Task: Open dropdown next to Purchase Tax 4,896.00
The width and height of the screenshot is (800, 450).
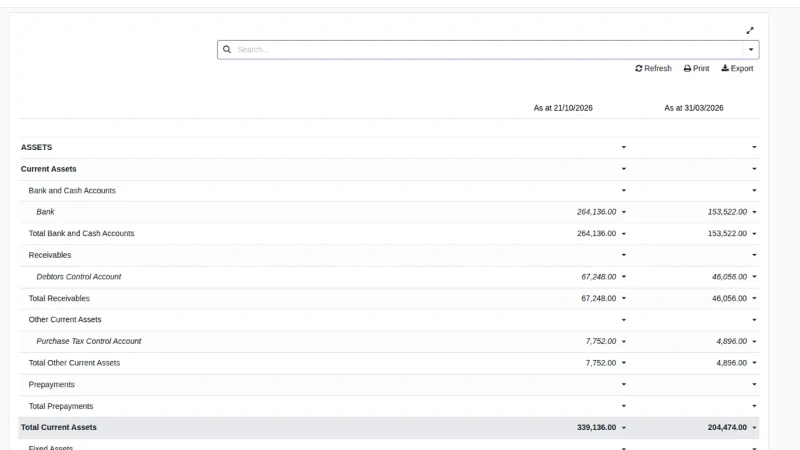Action: [754, 341]
